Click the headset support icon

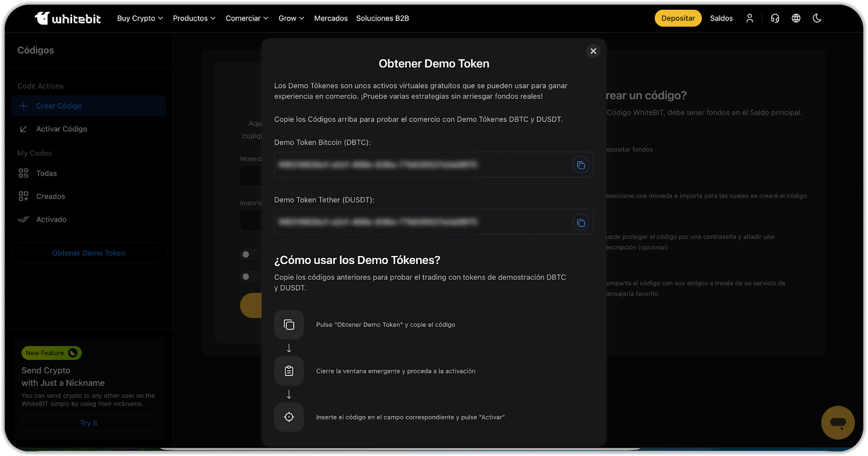(775, 18)
